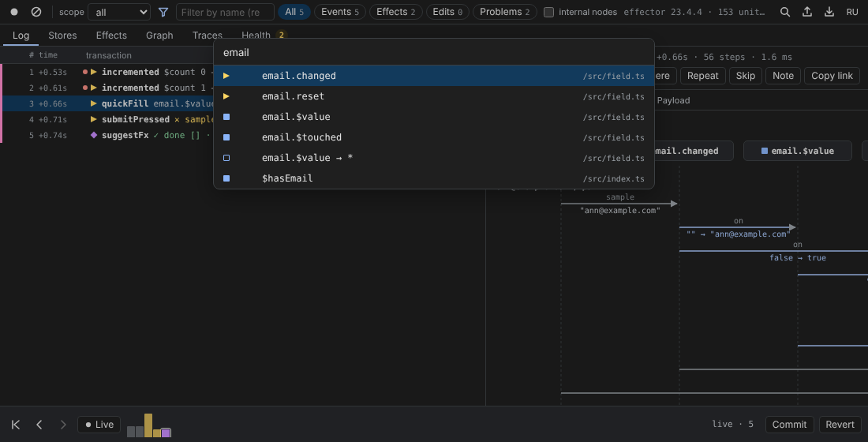The image size is (868, 442).
Task: Click the Skip button
Action: point(745,76)
